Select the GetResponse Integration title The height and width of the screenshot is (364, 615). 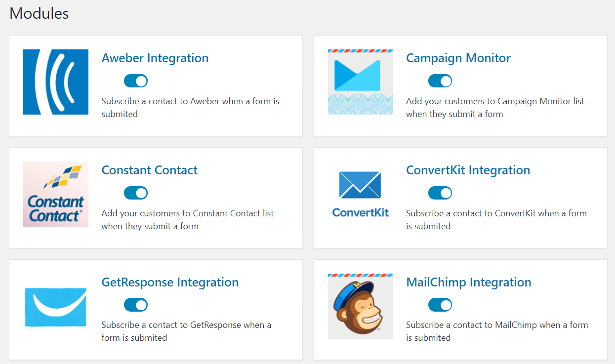point(170,283)
